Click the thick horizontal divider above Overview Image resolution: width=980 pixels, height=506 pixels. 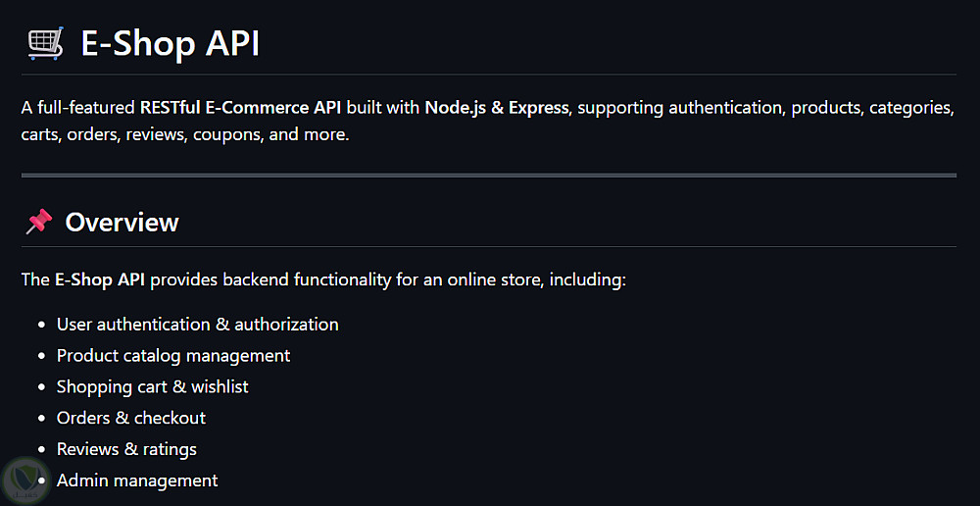click(x=488, y=176)
